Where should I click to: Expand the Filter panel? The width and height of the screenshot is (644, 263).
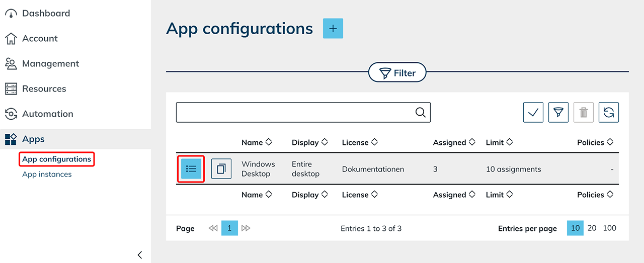(x=397, y=73)
